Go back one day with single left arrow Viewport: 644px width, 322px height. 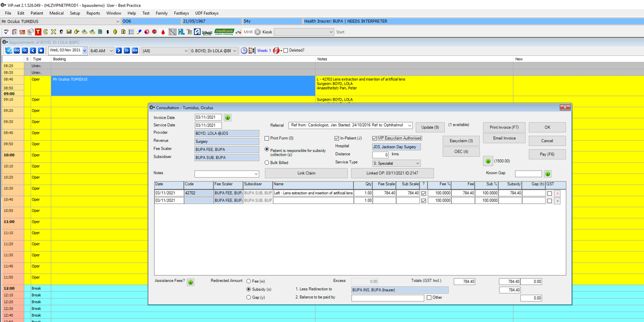coord(33,50)
